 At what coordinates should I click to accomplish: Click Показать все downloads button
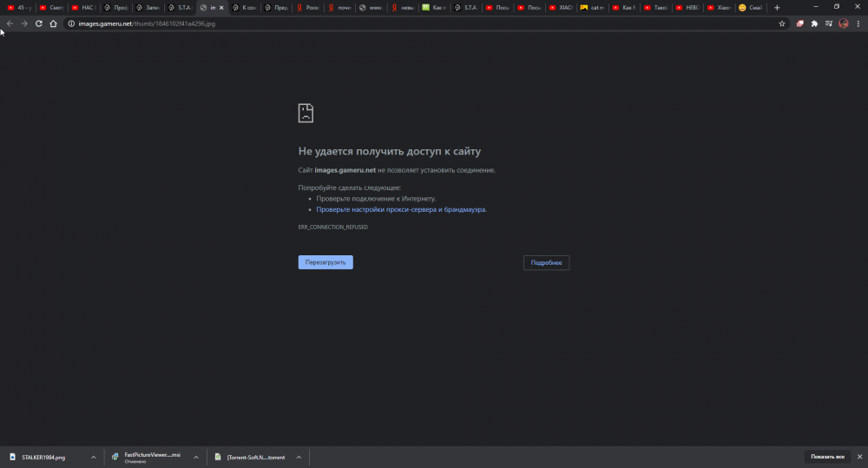pos(827,457)
